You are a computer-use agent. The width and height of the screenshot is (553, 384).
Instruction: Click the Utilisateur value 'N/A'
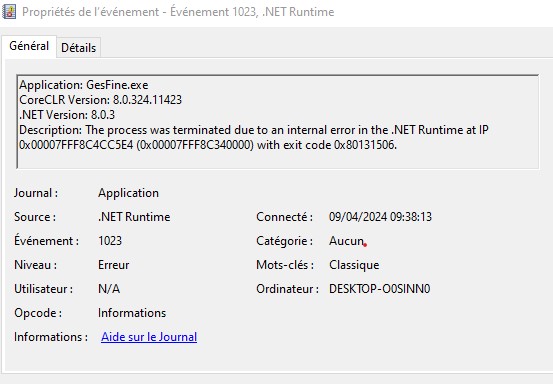pos(109,289)
